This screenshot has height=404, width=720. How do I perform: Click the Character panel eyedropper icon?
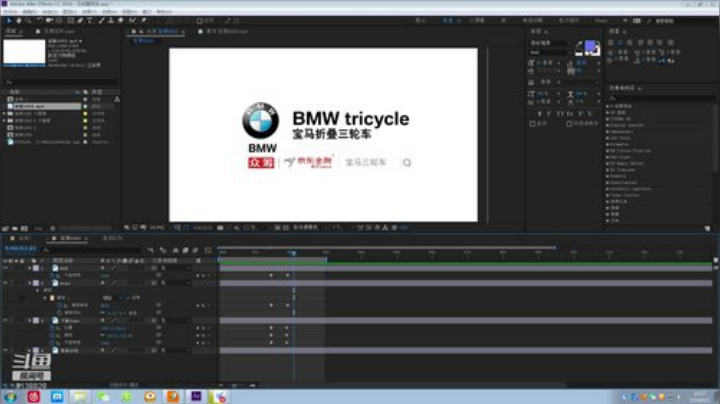(579, 44)
